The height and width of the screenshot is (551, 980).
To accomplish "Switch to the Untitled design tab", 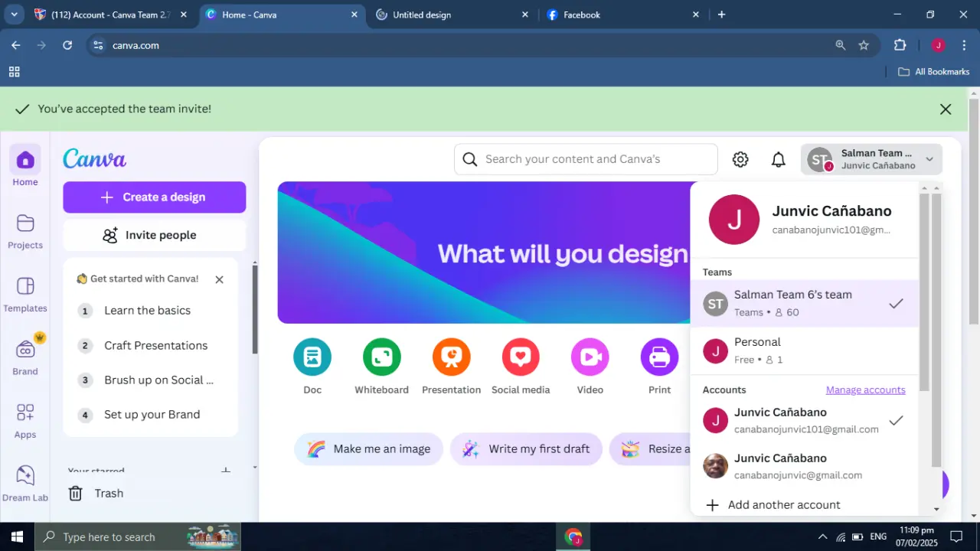I will tap(452, 15).
